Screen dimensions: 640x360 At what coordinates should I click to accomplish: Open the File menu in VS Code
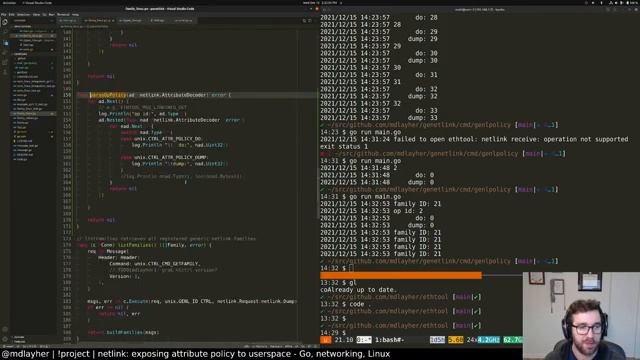[4, 14]
